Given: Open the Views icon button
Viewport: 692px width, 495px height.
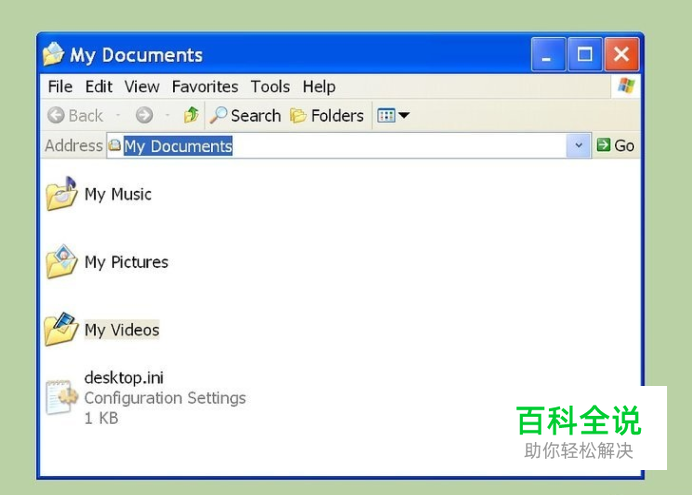Looking at the screenshot, I should (386, 116).
